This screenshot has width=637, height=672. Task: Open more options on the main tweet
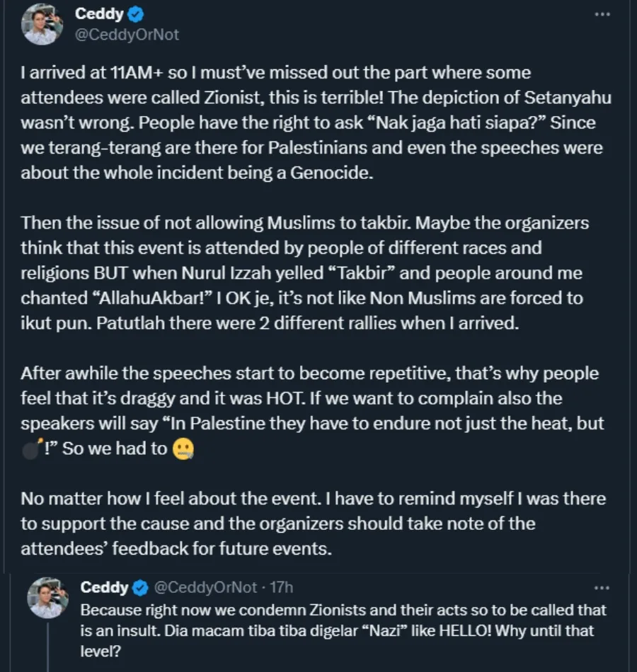[x=602, y=15]
